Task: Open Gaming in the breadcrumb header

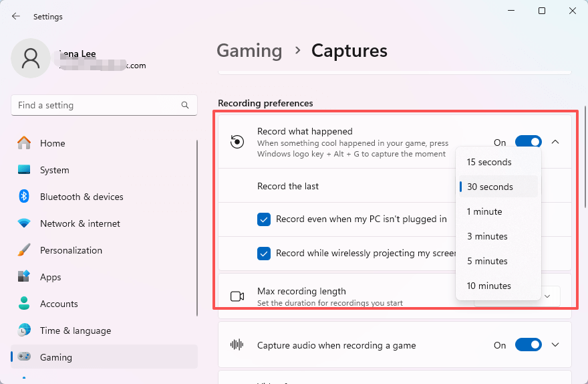Action: coord(249,51)
